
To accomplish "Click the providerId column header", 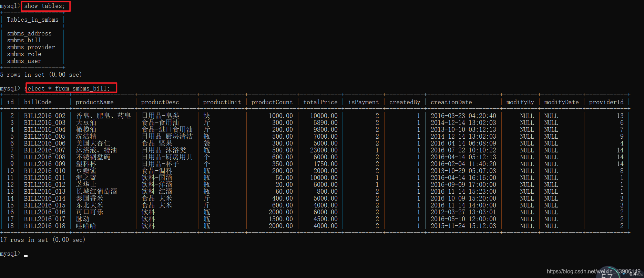I will pos(606,102).
